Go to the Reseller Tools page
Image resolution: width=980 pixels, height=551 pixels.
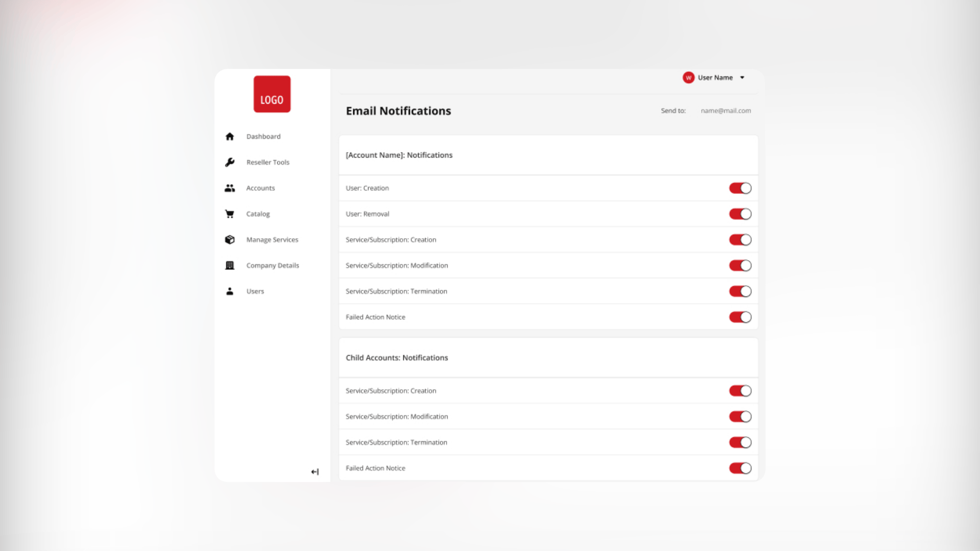click(x=267, y=162)
